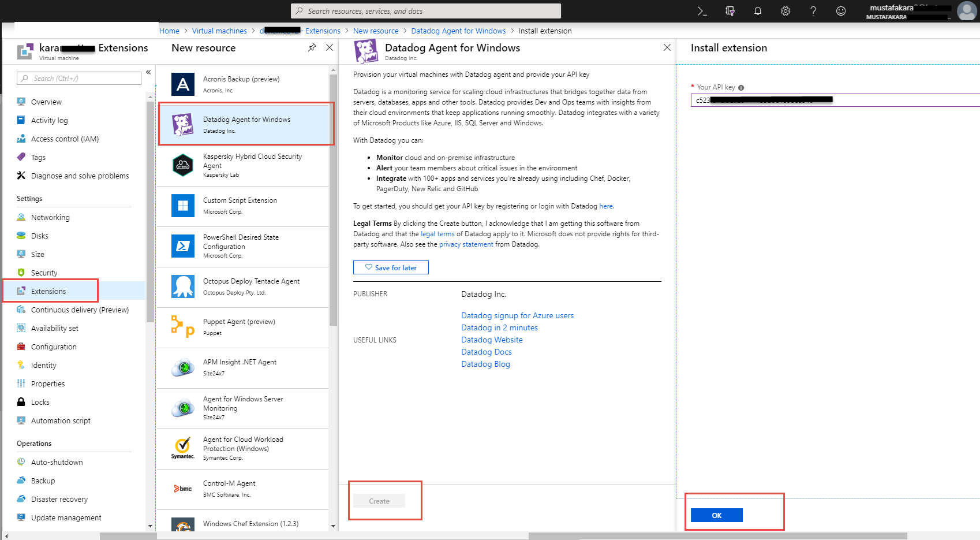The width and height of the screenshot is (980, 540).
Task: Click the Datadog Agent dog icon in list
Action: pos(183,125)
